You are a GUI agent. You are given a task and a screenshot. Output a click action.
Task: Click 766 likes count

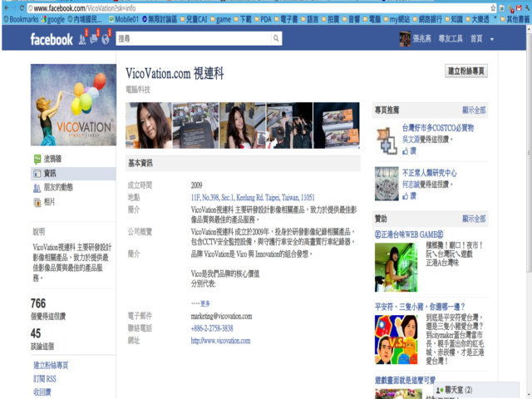click(38, 303)
